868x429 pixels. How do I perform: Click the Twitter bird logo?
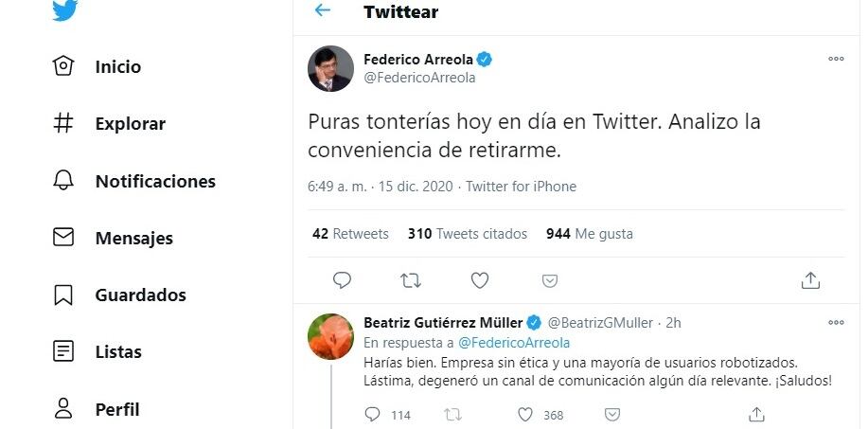pyautogui.click(x=65, y=9)
